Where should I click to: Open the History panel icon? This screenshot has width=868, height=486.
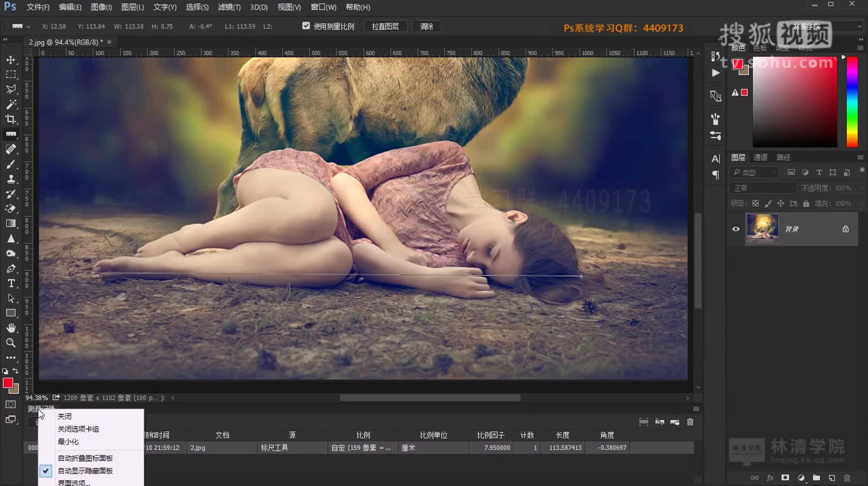715,56
